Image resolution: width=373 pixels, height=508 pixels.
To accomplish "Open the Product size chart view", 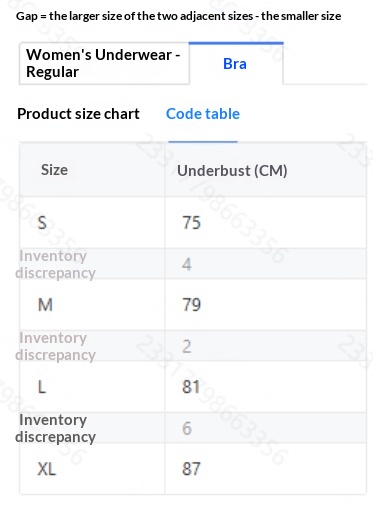I will point(78,114).
